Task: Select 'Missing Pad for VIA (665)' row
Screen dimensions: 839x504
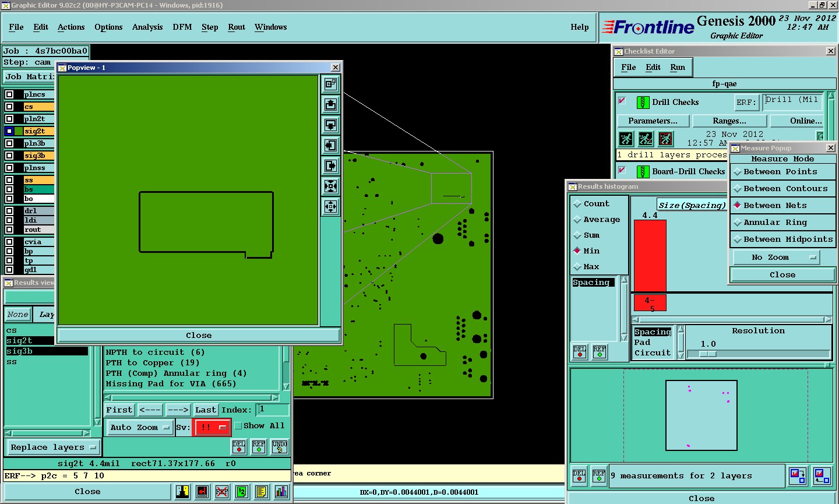Action: 171,384
